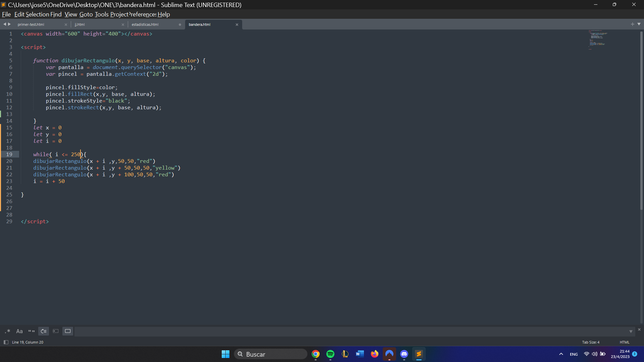Open Wi-Fi network settings in tray
Screen dimensions: 644x362
point(587,354)
